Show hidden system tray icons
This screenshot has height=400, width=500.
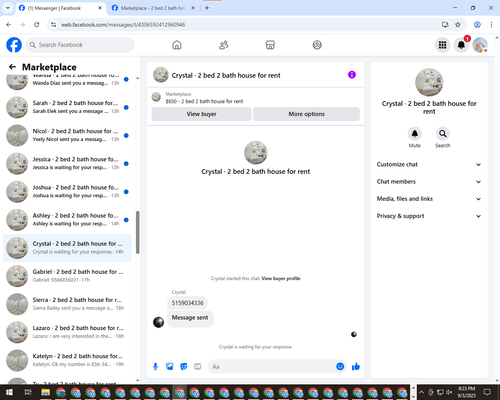coord(421,392)
